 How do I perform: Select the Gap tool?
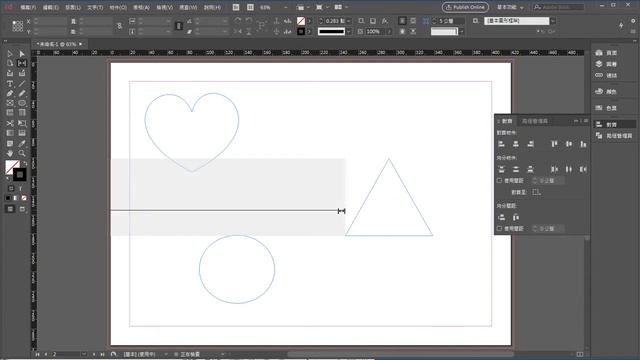(x=22, y=63)
